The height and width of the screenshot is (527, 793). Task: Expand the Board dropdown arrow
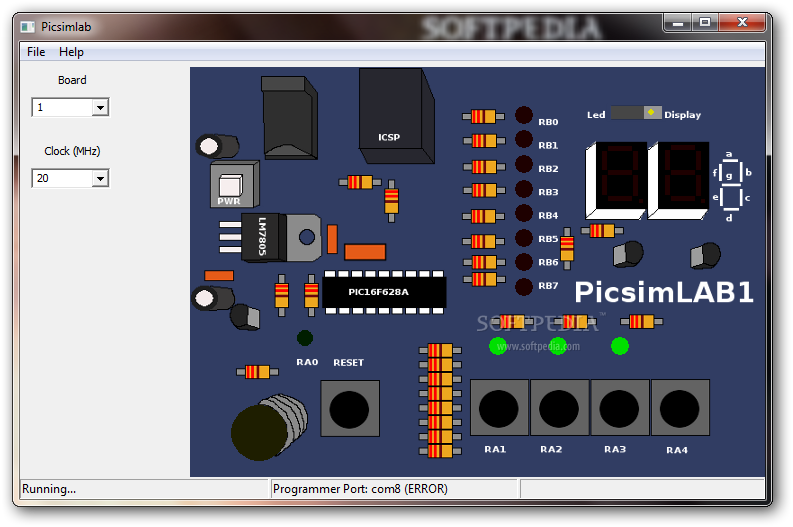(100, 107)
